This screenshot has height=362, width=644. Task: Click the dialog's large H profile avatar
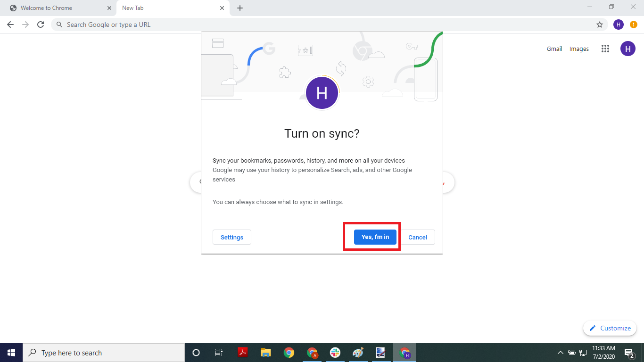[x=322, y=93]
